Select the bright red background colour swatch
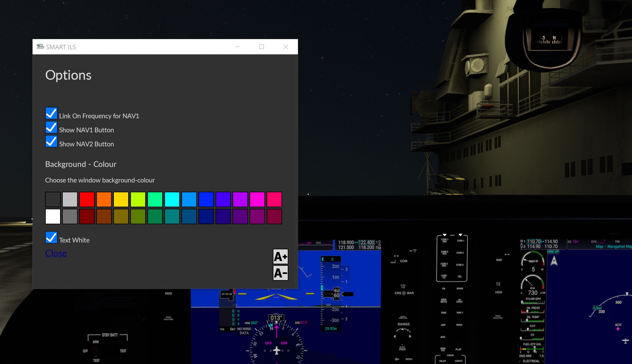The height and width of the screenshot is (364, 632). coord(87,199)
